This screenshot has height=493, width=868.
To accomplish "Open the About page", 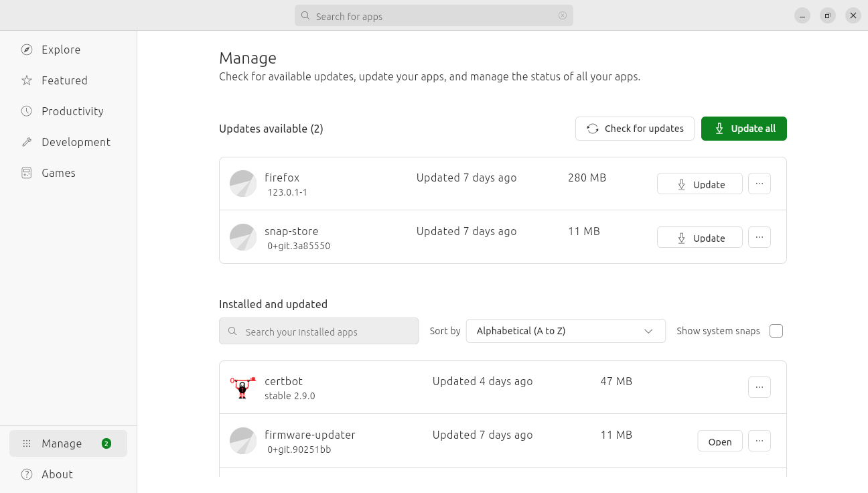I will (68, 474).
